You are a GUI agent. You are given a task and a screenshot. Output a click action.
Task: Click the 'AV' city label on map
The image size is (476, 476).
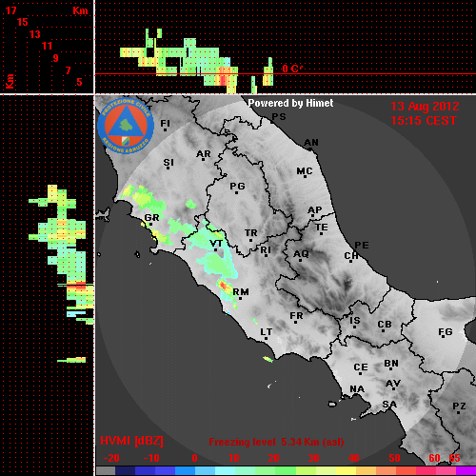(x=393, y=384)
